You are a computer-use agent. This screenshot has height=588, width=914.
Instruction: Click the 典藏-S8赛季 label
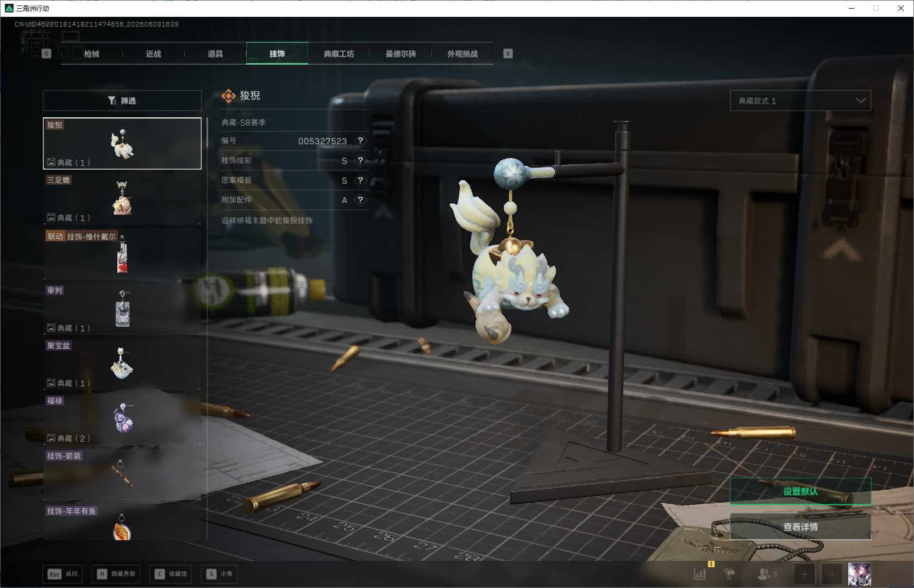tap(243, 122)
